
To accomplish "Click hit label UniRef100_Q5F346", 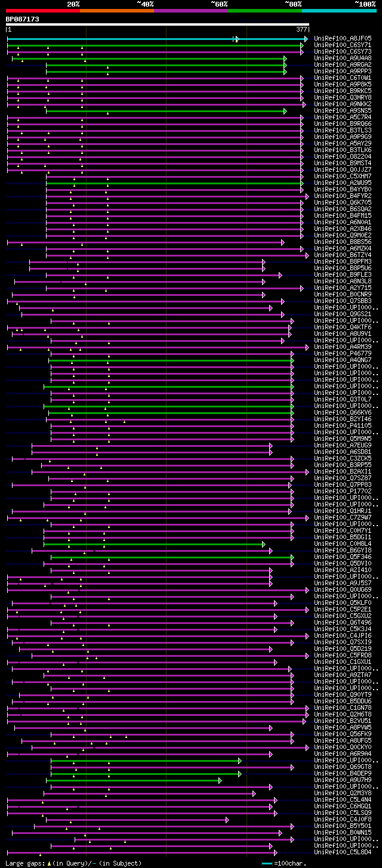I will click(x=343, y=557).
